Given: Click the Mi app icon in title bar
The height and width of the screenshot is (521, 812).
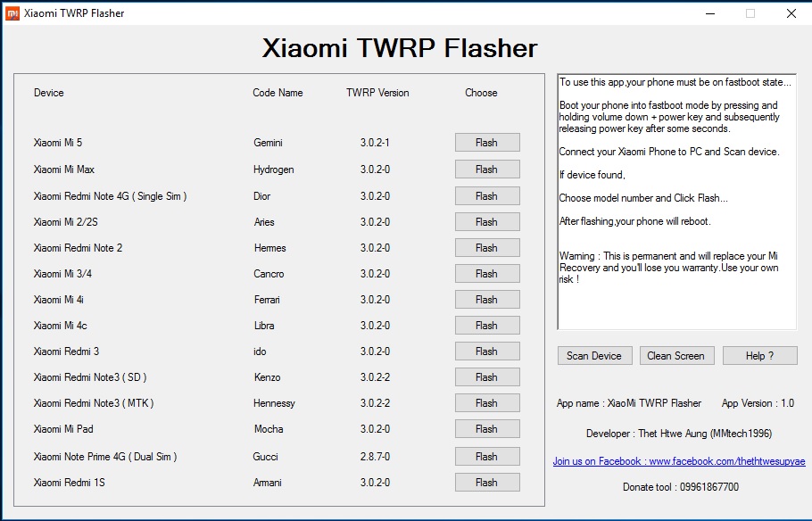Looking at the screenshot, I should [x=12, y=13].
